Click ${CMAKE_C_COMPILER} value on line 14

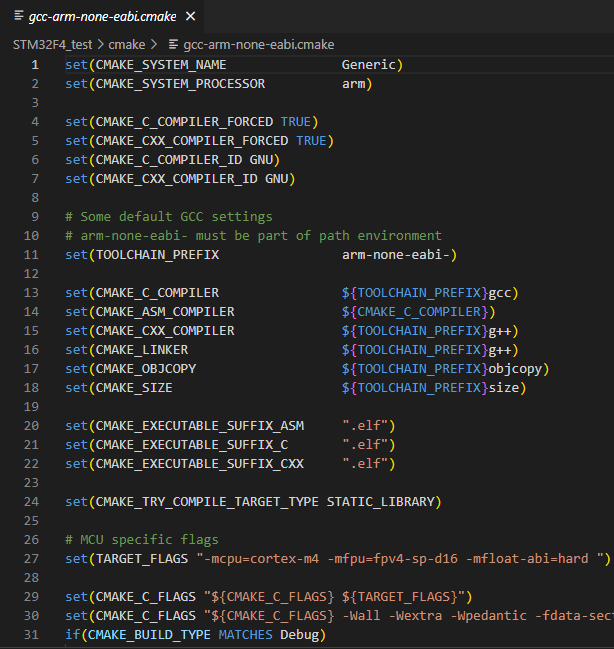click(415, 312)
